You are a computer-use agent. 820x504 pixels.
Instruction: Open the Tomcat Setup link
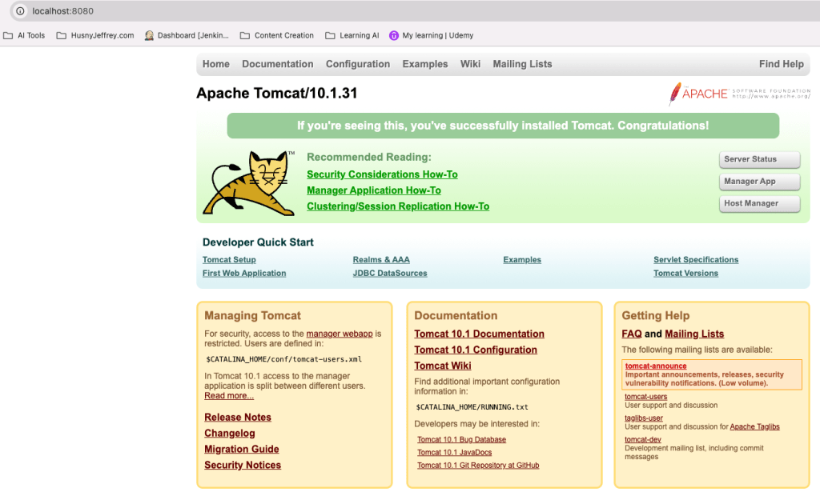point(229,259)
